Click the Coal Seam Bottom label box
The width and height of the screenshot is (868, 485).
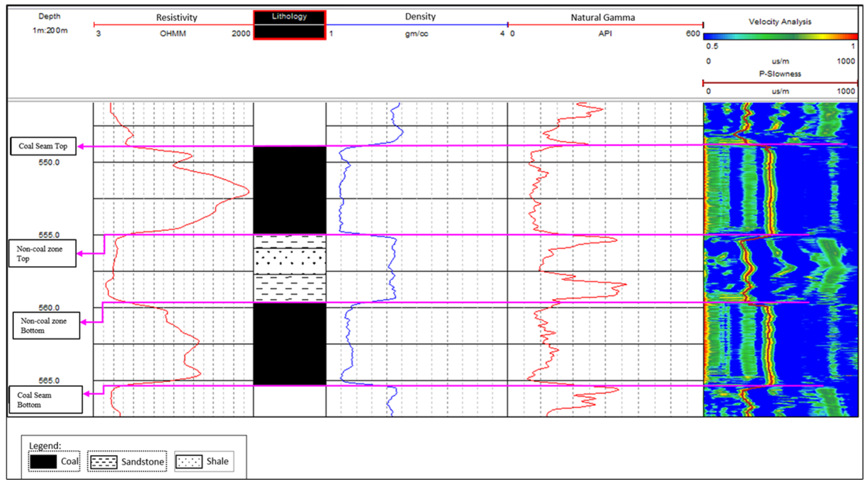click(45, 400)
